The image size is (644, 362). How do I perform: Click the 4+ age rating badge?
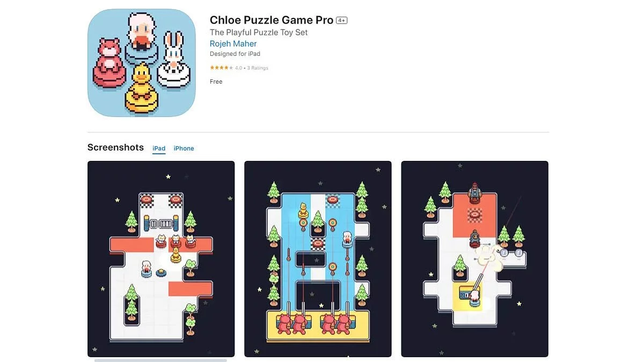pos(342,20)
